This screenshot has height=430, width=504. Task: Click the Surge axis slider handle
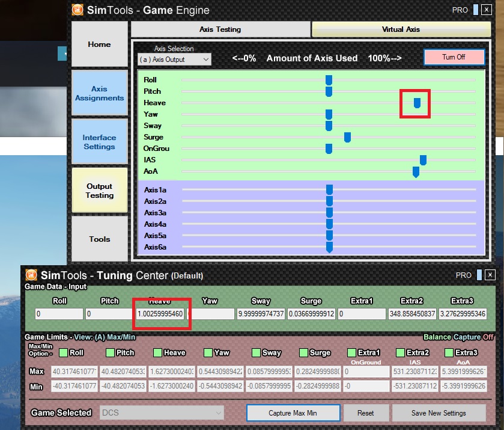click(x=347, y=137)
